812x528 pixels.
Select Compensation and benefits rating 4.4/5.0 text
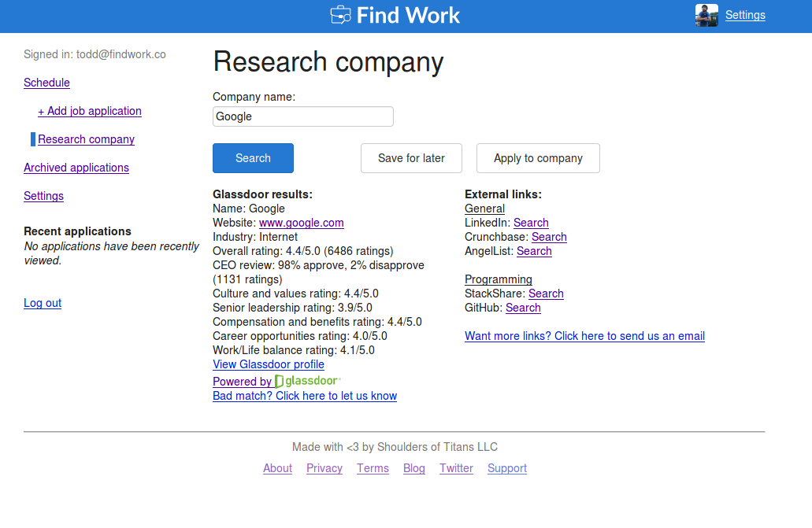[317, 322]
